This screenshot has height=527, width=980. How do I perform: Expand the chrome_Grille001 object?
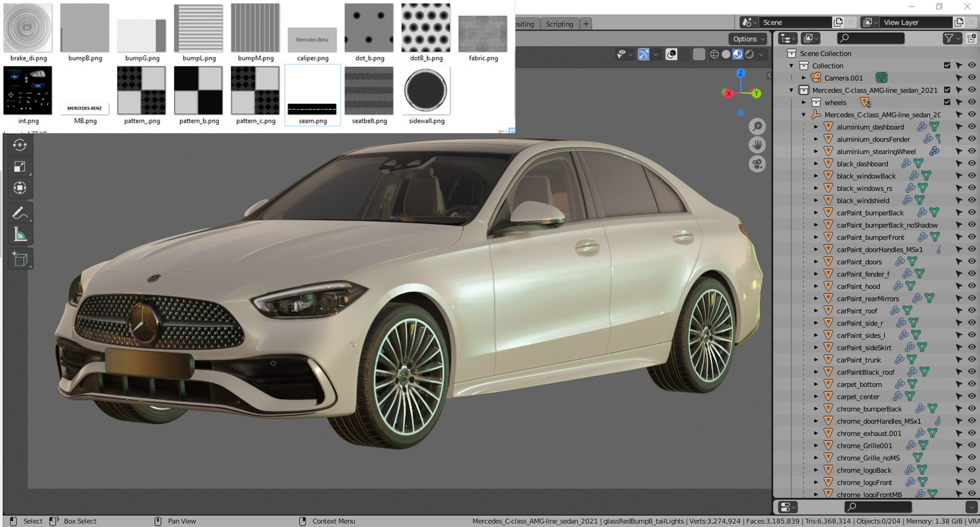(816, 445)
